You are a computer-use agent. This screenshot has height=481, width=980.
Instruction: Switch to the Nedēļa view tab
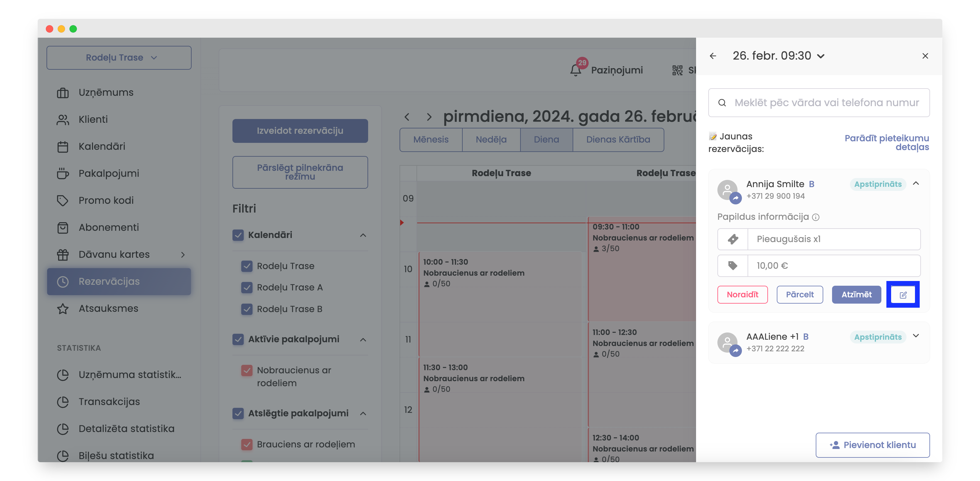491,139
